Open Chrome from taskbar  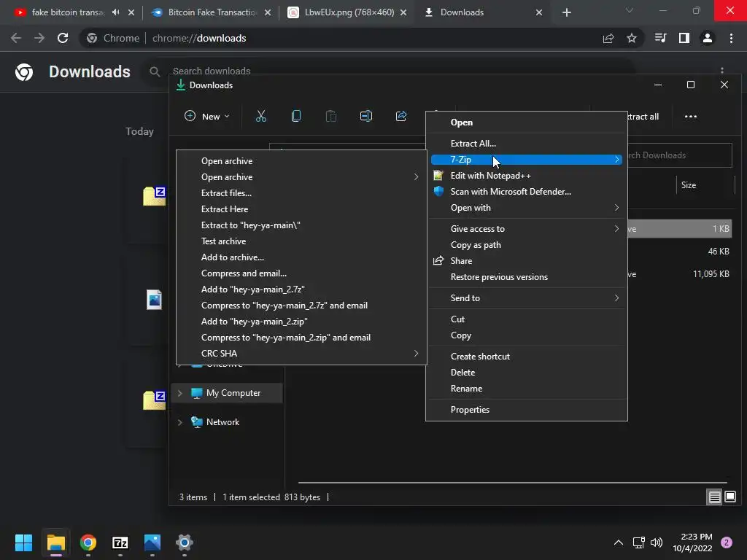[x=88, y=542]
